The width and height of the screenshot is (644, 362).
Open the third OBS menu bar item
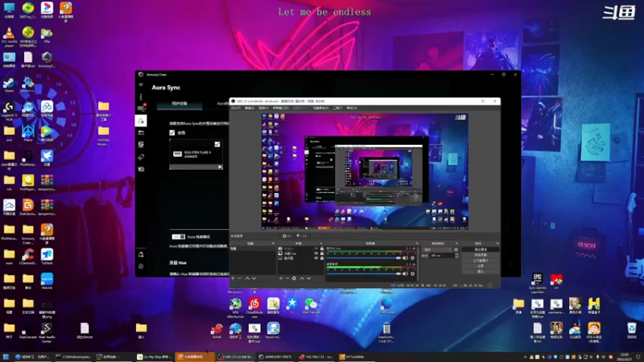[x=263, y=108]
